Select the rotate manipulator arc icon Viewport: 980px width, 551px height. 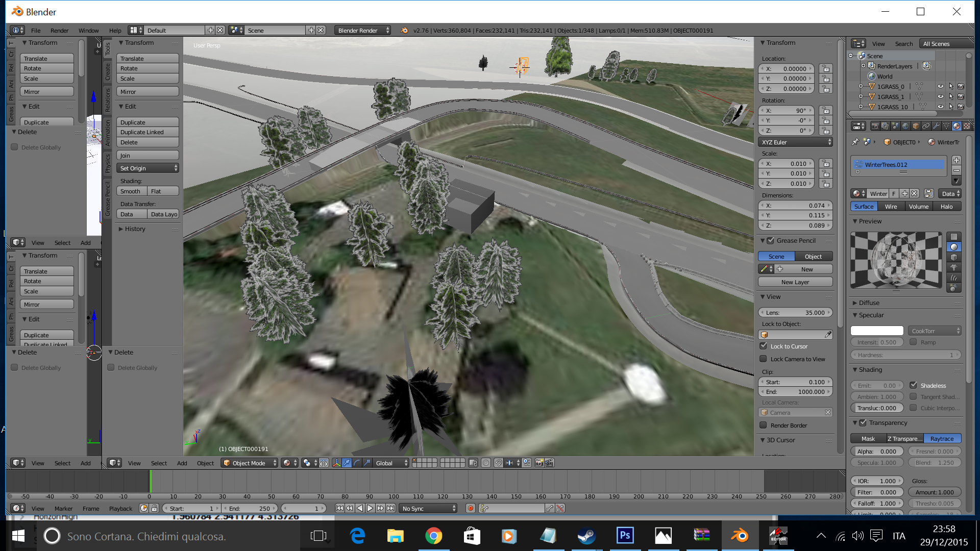(x=357, y=463)
